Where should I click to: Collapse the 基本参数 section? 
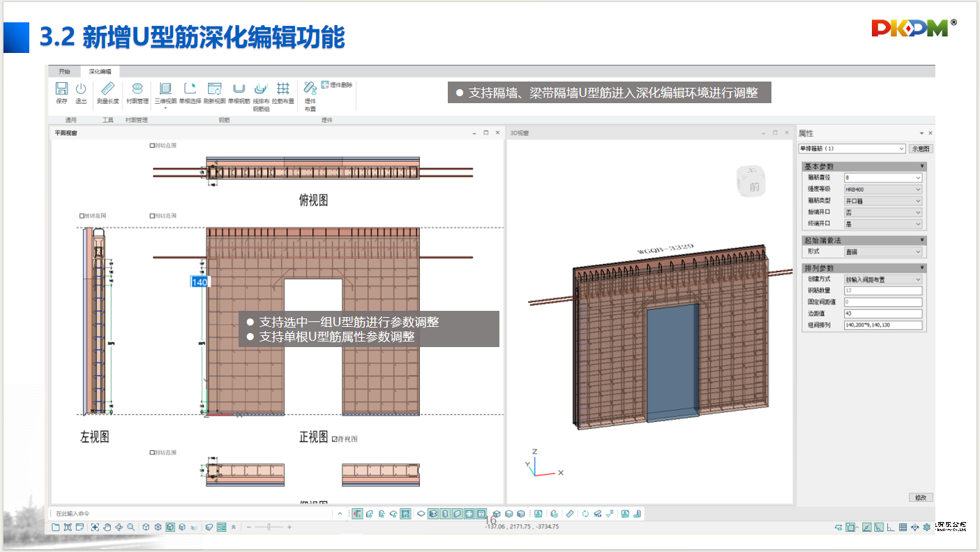(922, 167)
